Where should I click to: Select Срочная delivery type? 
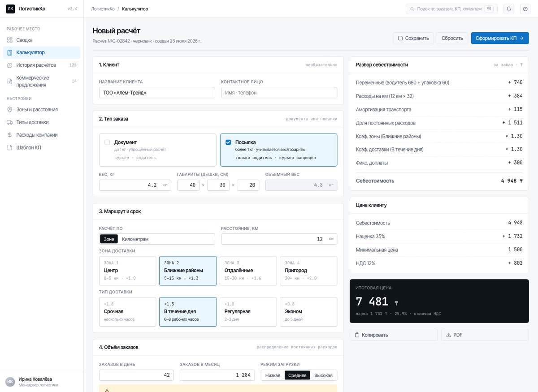(x=128, y=312)
